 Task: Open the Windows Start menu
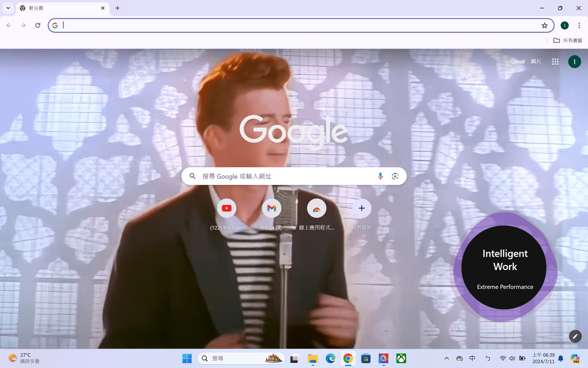click(187, 358)
